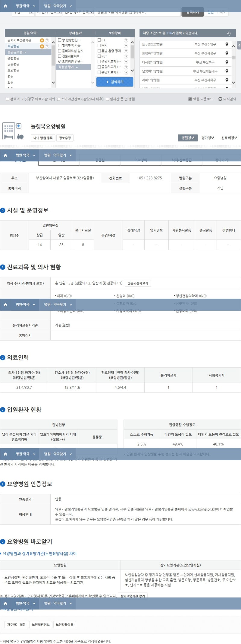Check the 양·한방협진 option
The width and height of the screenshot is (241, 644).
coord(60,40)
